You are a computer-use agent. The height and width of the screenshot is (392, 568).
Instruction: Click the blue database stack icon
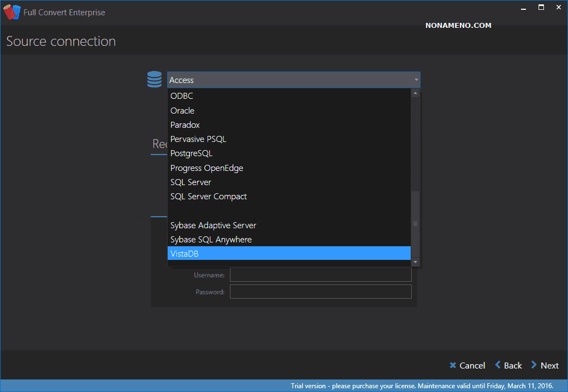coord(155,80)
